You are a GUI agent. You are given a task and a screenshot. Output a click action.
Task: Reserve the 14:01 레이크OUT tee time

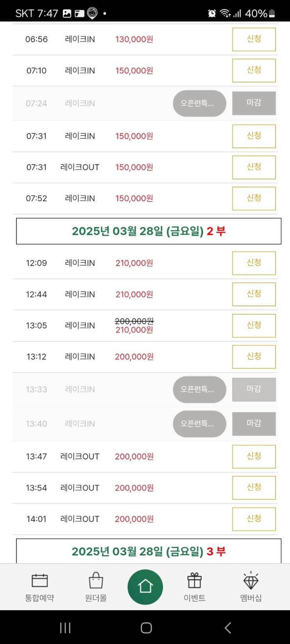click(x=254, y=519)
